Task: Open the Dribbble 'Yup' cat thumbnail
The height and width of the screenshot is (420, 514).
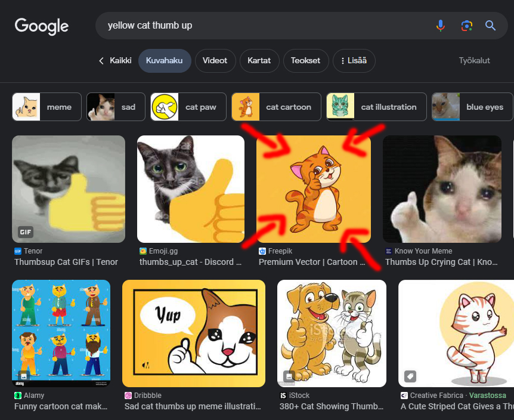Action: pyautogui.click(x=193, y=333)
